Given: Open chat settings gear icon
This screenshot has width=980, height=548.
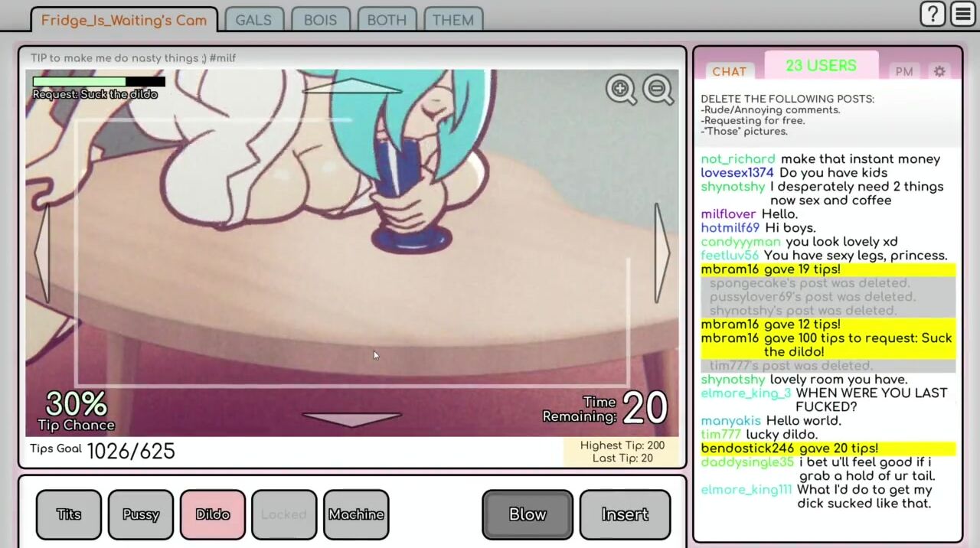Looking at the screenshot, I should tap(939, 71).
